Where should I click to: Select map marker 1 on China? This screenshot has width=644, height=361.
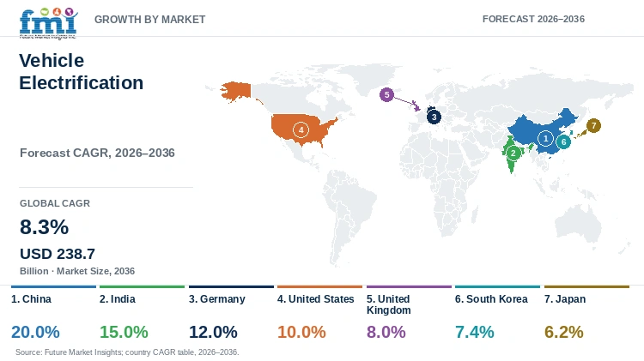pos(545,139)
